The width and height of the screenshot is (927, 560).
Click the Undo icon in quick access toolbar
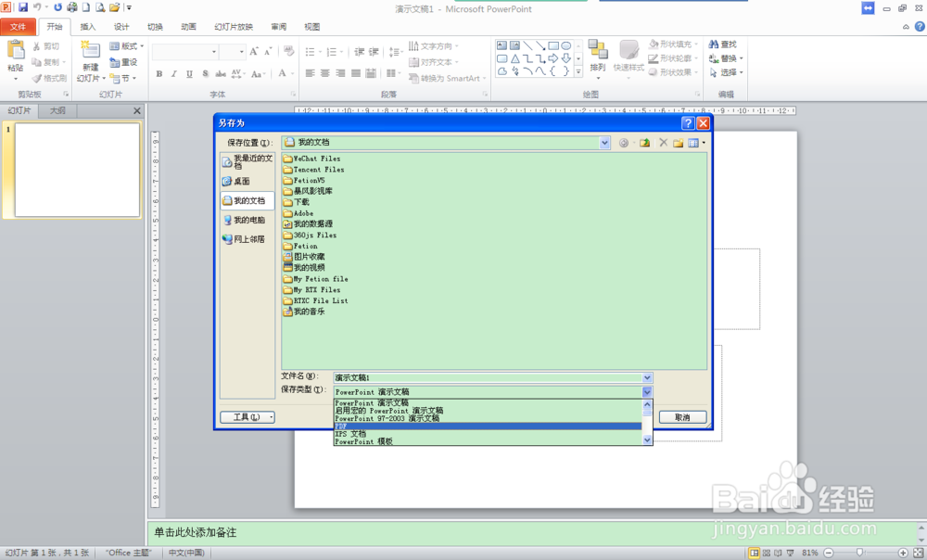37,7
